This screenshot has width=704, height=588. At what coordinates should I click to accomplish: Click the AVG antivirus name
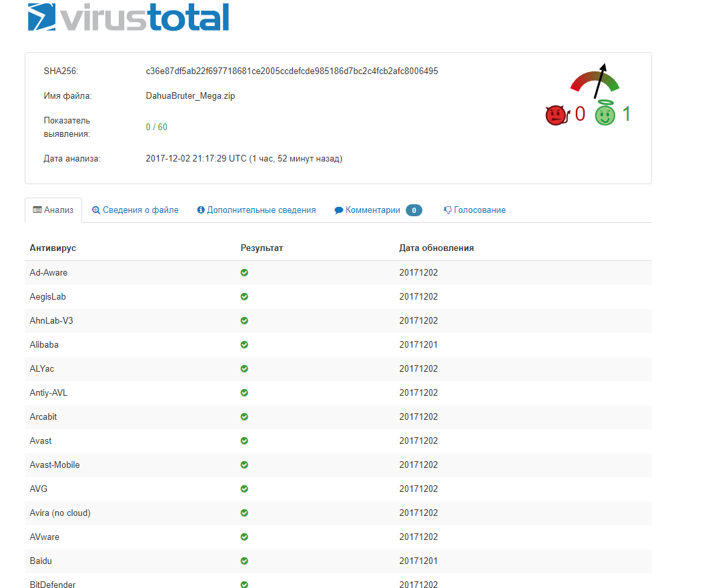point(38,489)
